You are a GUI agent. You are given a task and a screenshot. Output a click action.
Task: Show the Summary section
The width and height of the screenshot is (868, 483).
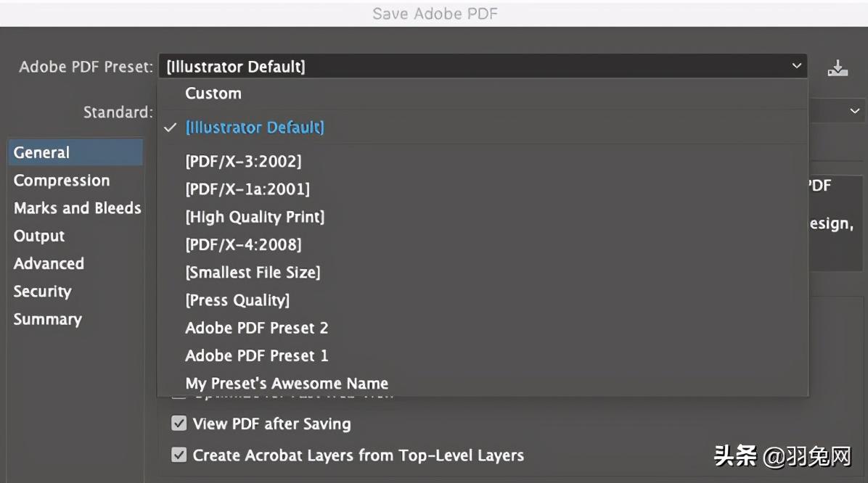(47, 319)
